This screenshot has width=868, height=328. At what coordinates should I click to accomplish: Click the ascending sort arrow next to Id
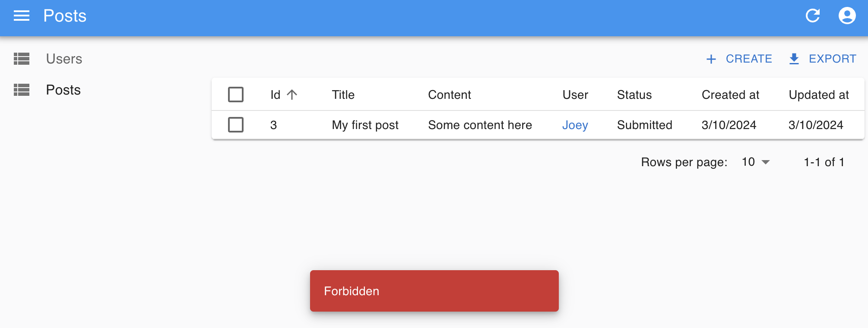292,95
